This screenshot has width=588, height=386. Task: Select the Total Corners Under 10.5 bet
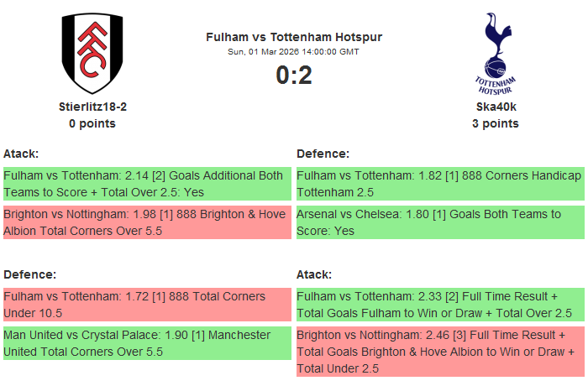point(146,305)
